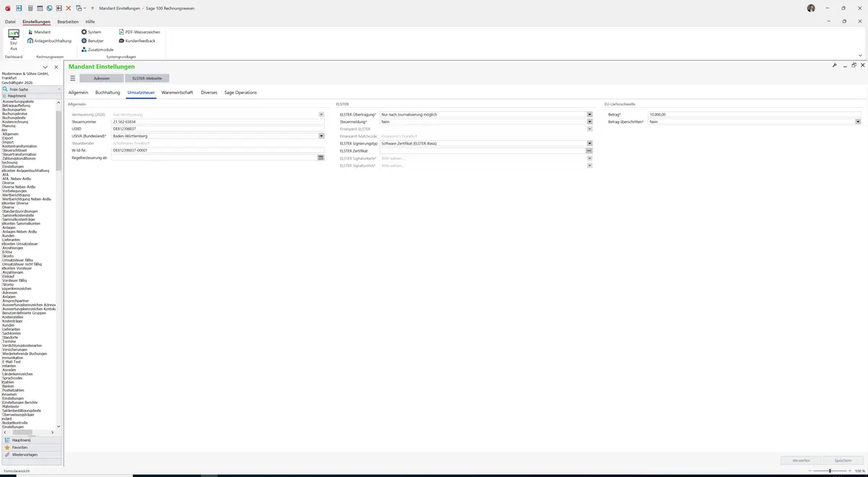Open quick access toolbar customize dropdown
This screenshot has width=868, height=477.
click(x=92, y=8)
